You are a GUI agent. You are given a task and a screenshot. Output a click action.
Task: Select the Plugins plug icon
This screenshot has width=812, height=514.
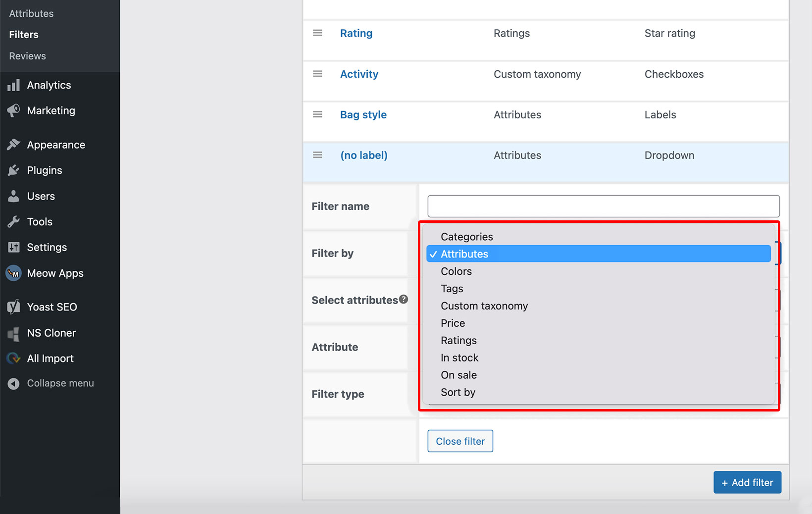coord(13,170)
